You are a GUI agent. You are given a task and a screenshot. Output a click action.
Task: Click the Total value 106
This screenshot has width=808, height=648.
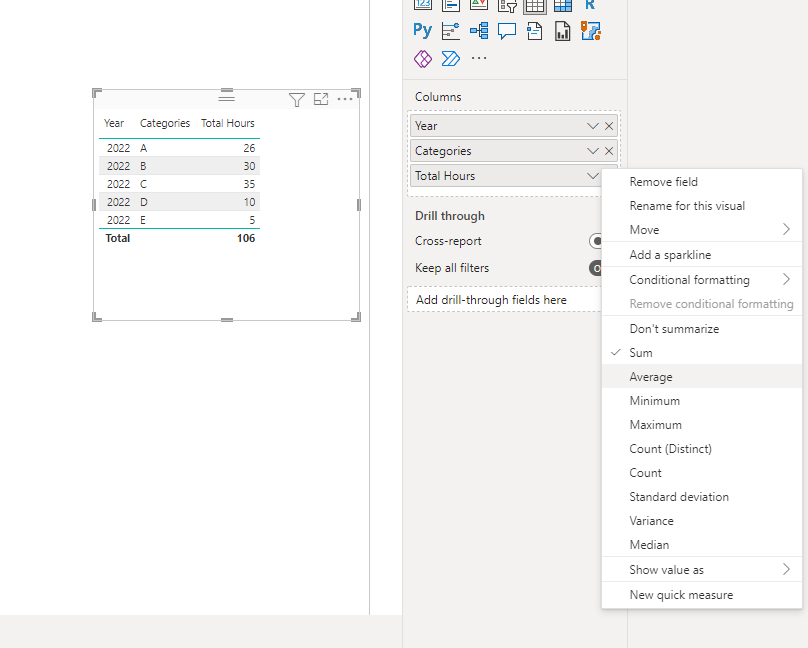[246, 238]
